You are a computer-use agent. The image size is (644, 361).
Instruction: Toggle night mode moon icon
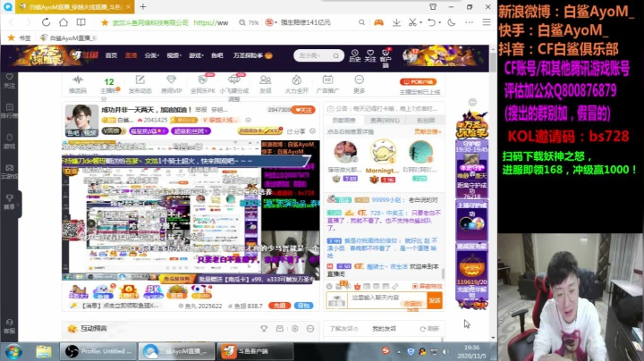(x=452, y=22)
